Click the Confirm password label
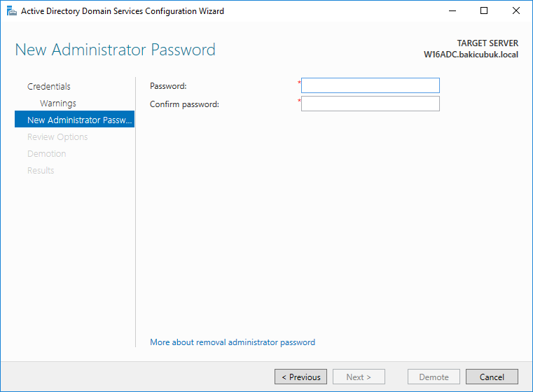This screenshot has width=533, height=392. coord(185,104)
